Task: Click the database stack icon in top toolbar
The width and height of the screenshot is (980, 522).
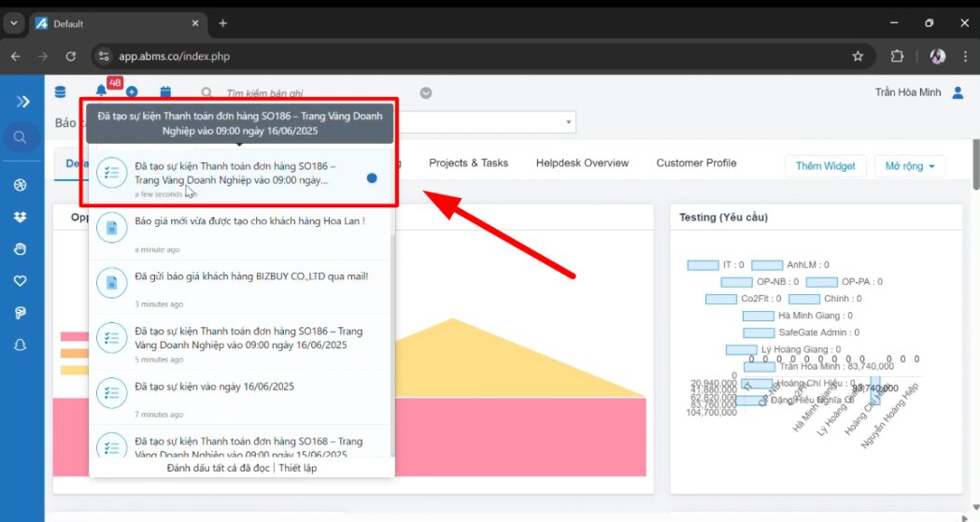Action: tap(61, 92)
